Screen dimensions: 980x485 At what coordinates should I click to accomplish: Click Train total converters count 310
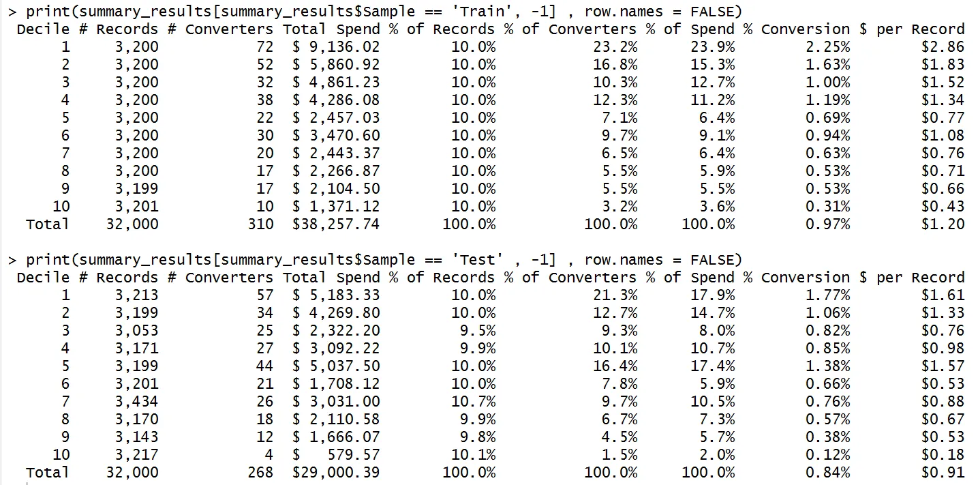coord(260,224)
